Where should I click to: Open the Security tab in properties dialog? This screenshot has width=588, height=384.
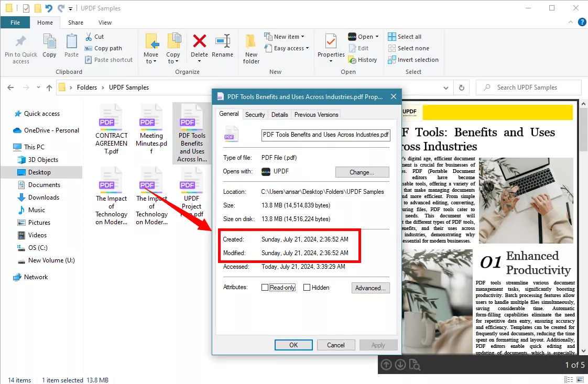pyautogui.click(x=255, y=114)
